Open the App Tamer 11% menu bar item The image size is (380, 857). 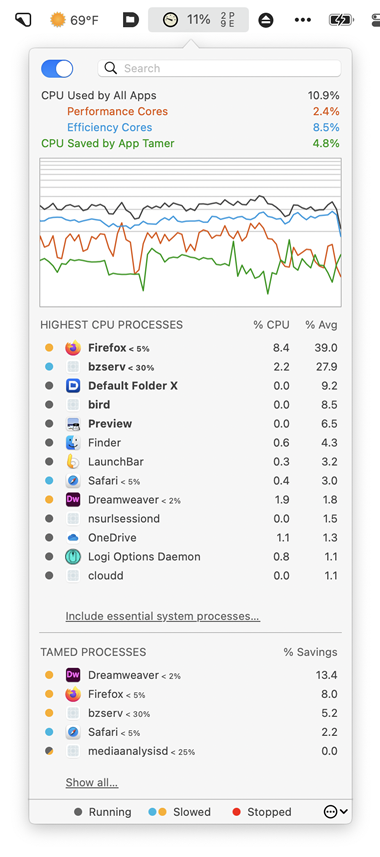(198, 20)
